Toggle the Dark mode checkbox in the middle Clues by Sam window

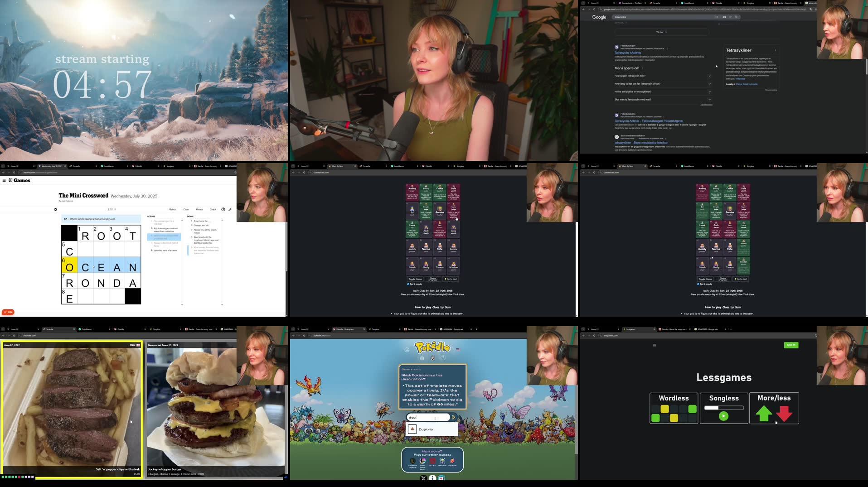click(x=408, y=284)
